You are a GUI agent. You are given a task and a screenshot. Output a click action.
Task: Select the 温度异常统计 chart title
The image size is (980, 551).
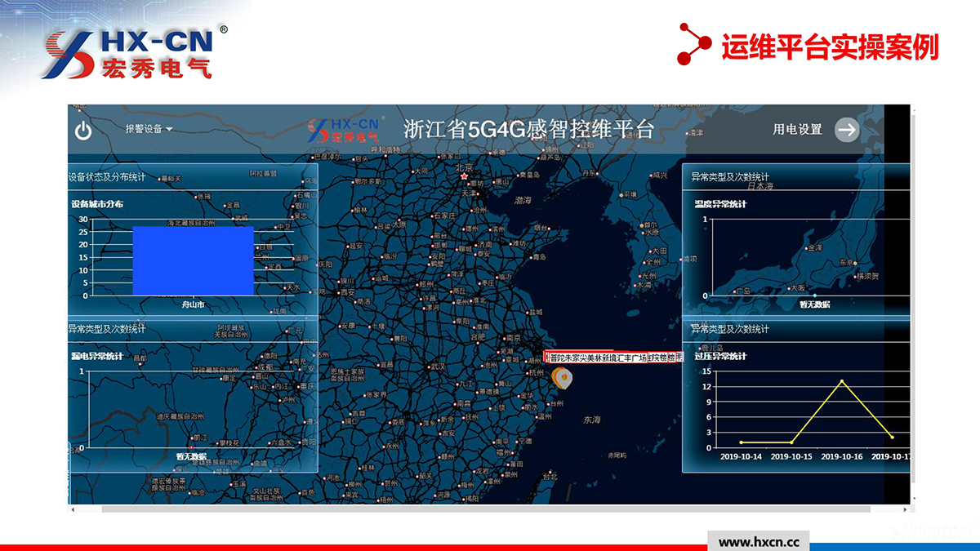click(719, 204)
